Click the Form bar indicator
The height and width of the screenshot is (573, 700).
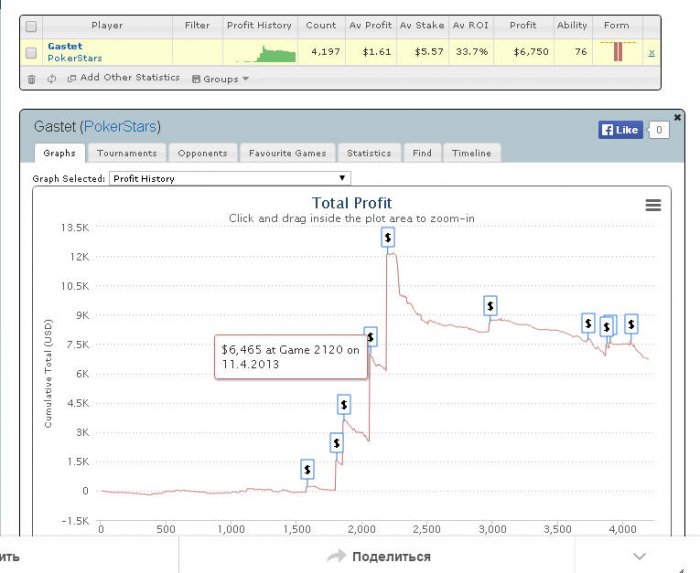(618, 51)
